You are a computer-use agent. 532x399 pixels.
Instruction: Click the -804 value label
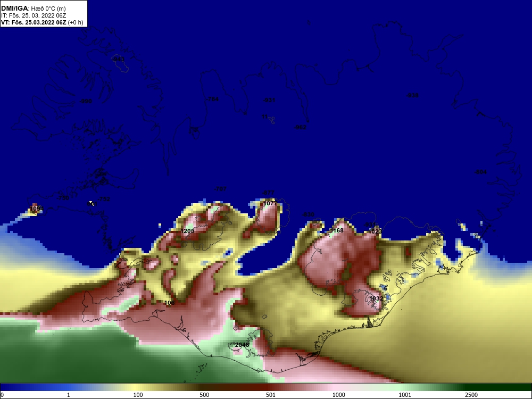(x=480, y=172)
